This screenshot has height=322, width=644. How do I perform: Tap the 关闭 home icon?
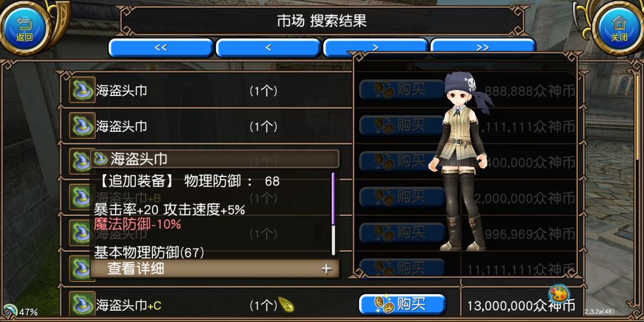619,29
